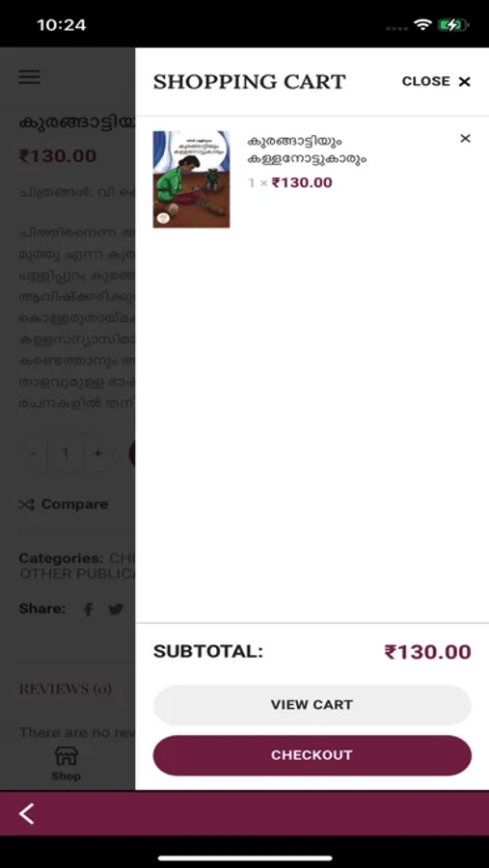The width and height of the screenshot is (489, 868).
Task: Share the product on Facebook
Action: pyautogui.click(x=88, y=610)
